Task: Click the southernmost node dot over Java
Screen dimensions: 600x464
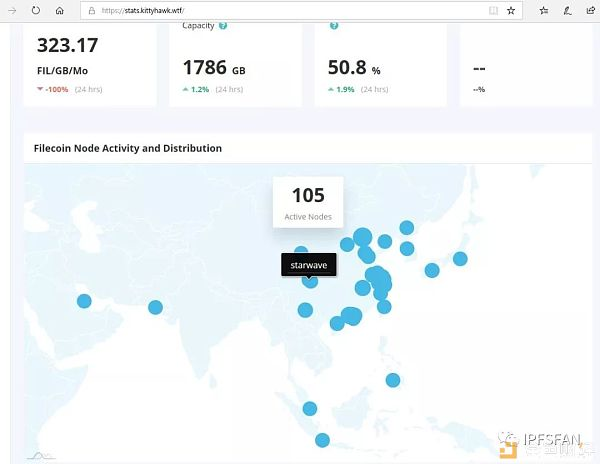Action: [x=322, y=440]
